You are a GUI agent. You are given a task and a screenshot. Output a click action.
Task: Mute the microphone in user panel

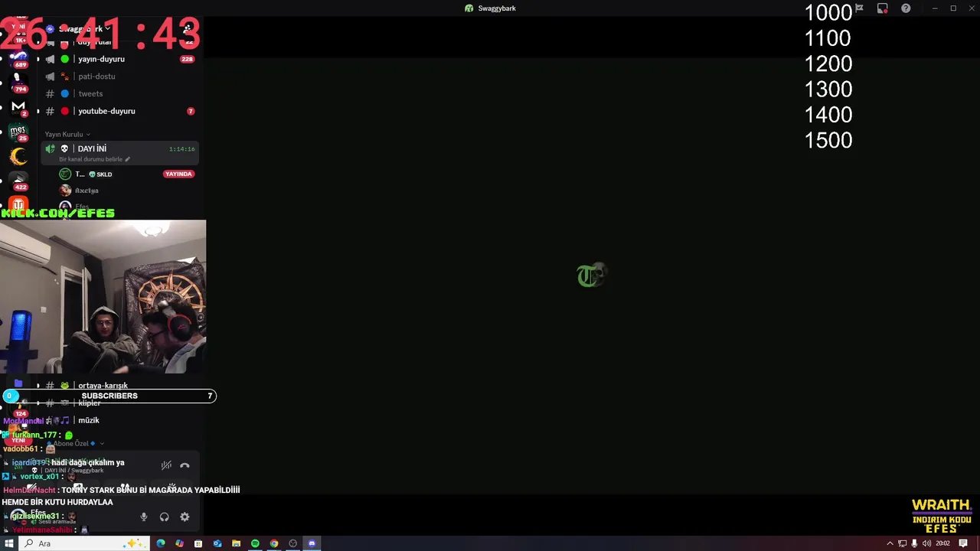(x=143, y=517)
